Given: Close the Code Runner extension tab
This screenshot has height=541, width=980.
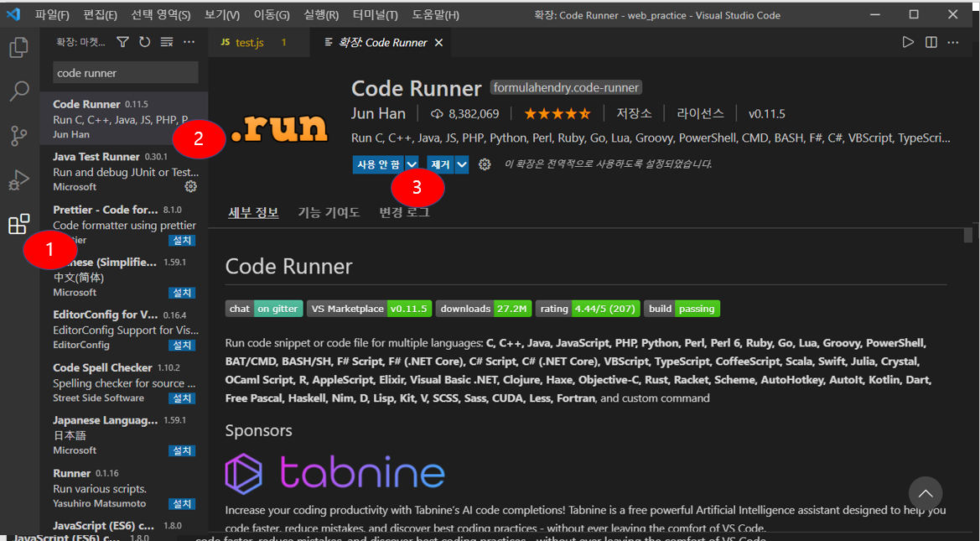Looking at the screenshot, I should point(438,43).
